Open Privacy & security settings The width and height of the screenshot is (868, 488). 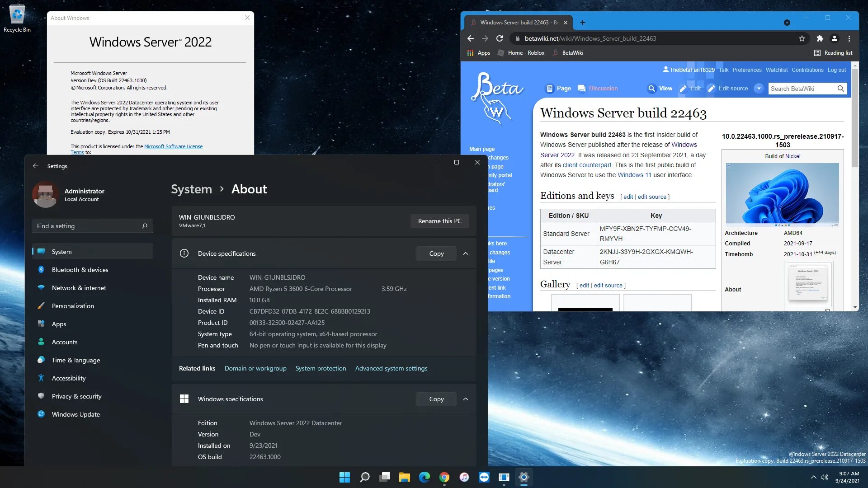tap(93, 396)
